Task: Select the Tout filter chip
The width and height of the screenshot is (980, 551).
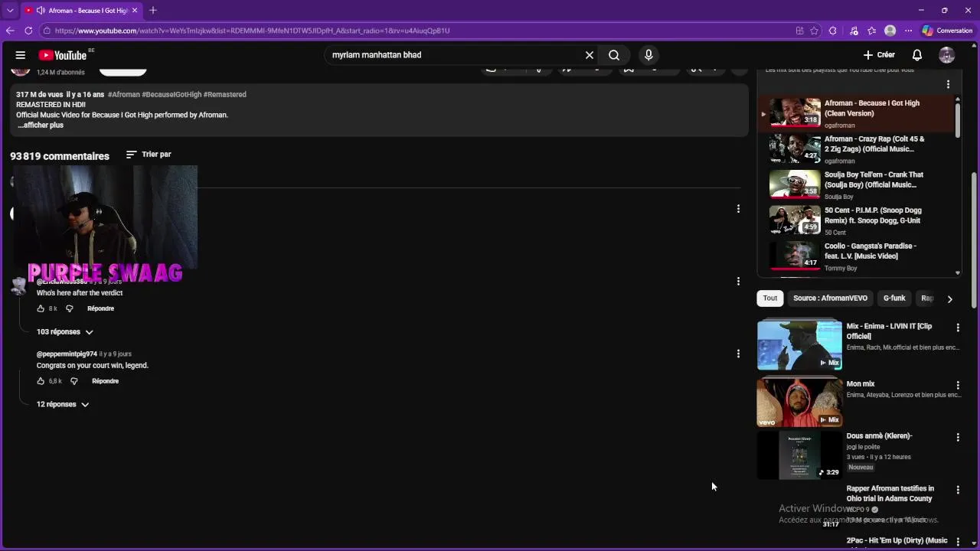Action: (x=770, y=298)
